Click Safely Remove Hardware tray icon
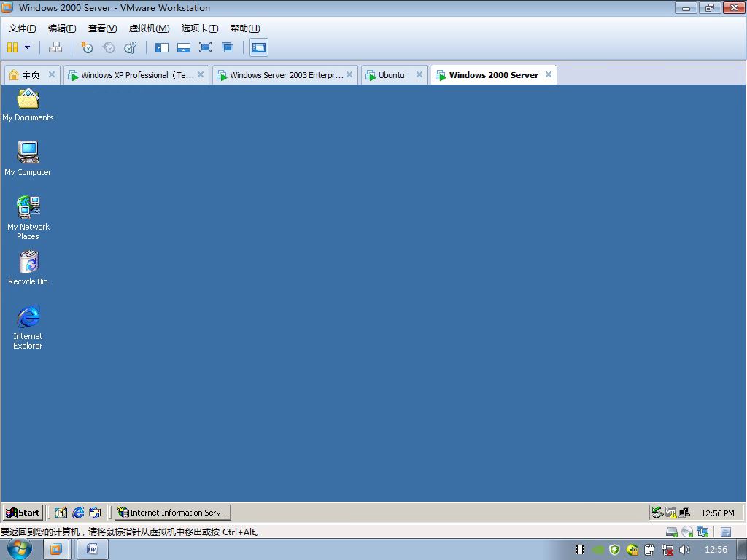Image resolution: width=747 pixels, height=560 pixels. tap(657, 513)
